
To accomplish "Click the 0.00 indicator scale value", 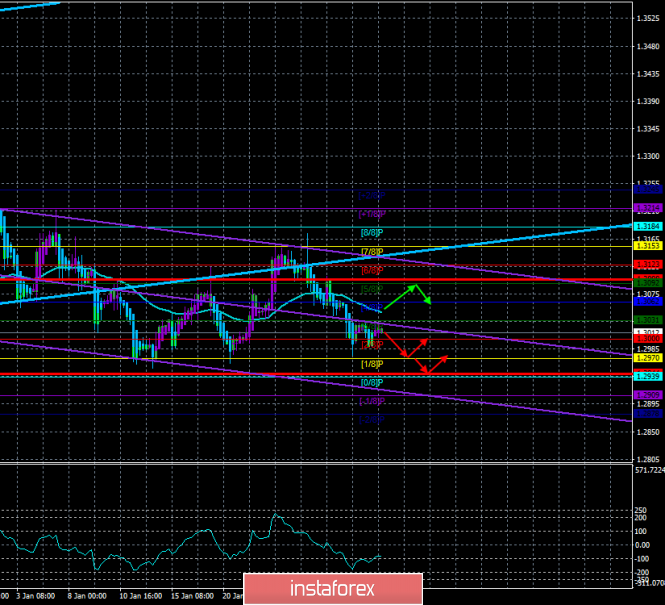I will coord(642,545).
